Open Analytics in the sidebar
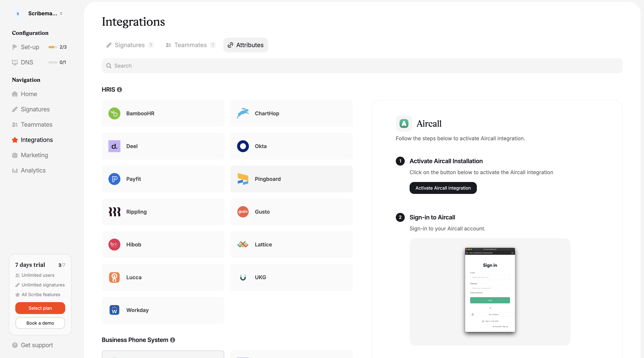This screenshot has height=358, width=644. pyautogui.click(x=33, y=170)
